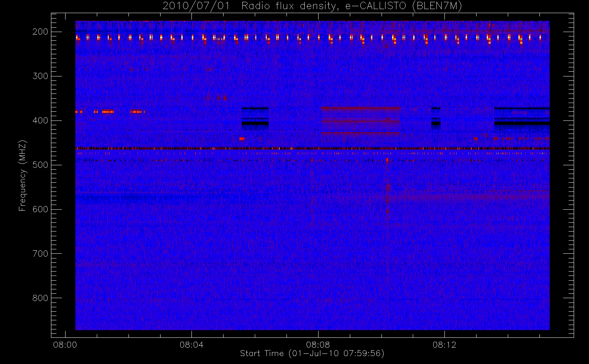Click the 400 frequency tick label

(40, 120)
